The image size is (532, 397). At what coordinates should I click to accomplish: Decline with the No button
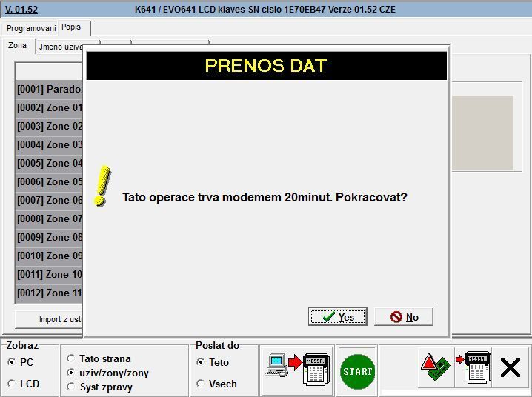(x=404, y=317)
